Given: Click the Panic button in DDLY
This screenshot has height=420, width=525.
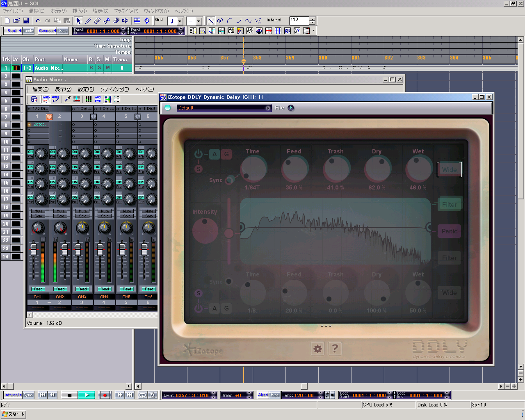Looking at the screenshot, I should click(449, 231).
